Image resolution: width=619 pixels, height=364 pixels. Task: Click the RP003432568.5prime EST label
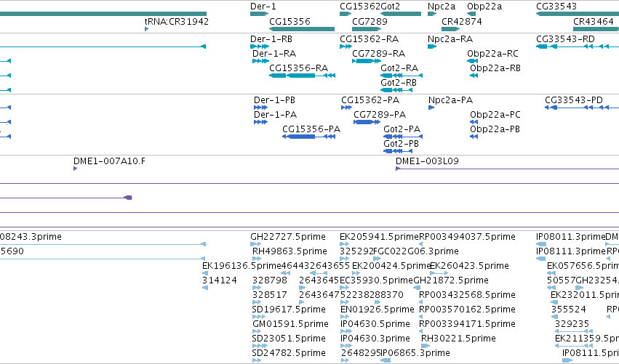point(467,295)
